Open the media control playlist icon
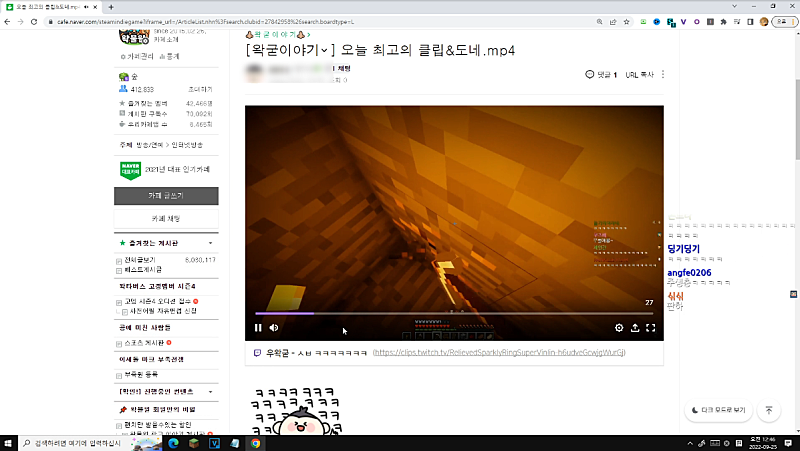Image resolution: width=800 pixels, height=451 pixels. pos(737,22)
